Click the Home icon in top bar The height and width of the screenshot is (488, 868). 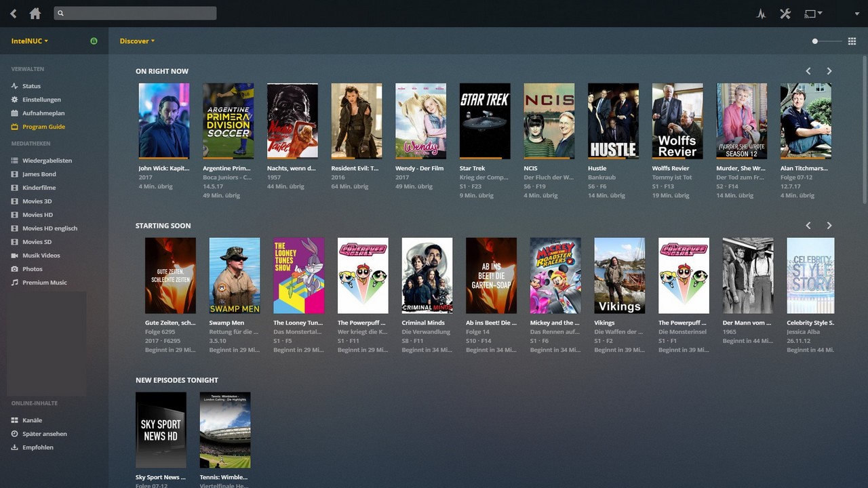point(35,14)
